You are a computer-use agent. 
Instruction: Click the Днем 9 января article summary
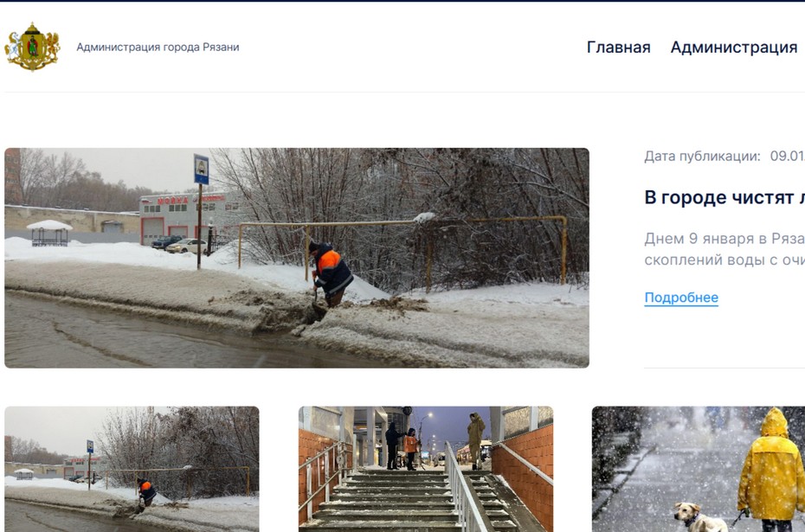(724, 249)
